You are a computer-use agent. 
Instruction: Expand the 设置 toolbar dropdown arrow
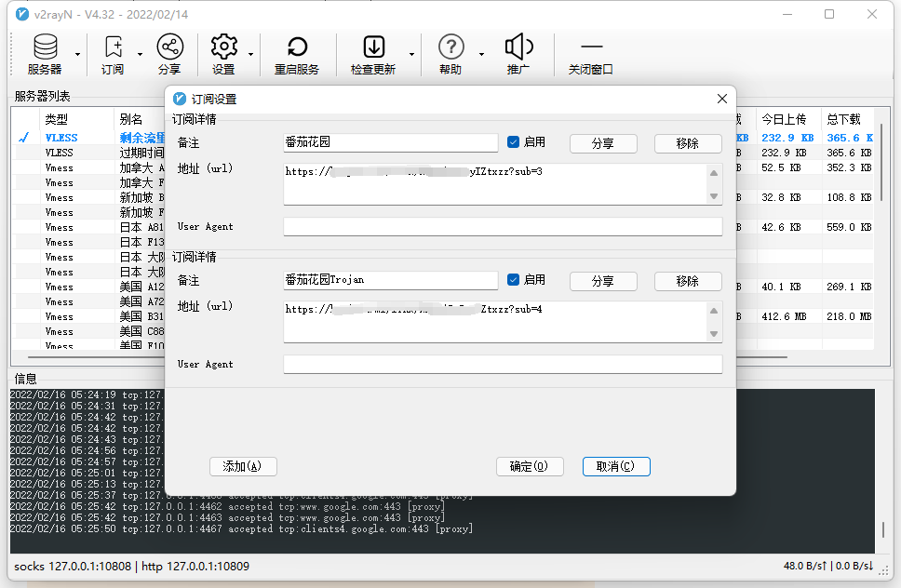coord(251,54)
